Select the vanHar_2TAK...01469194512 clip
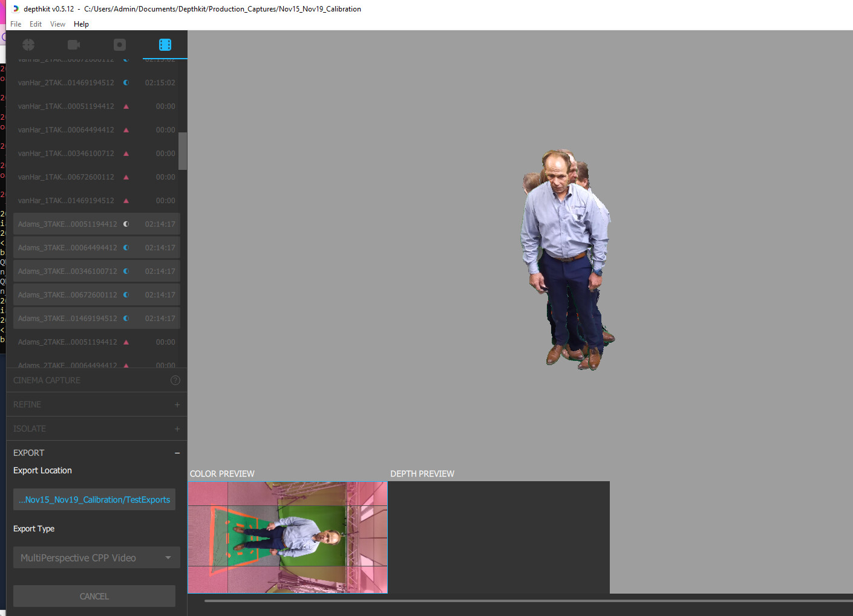Viewport: 853px width, 616px height. point(66,83)
